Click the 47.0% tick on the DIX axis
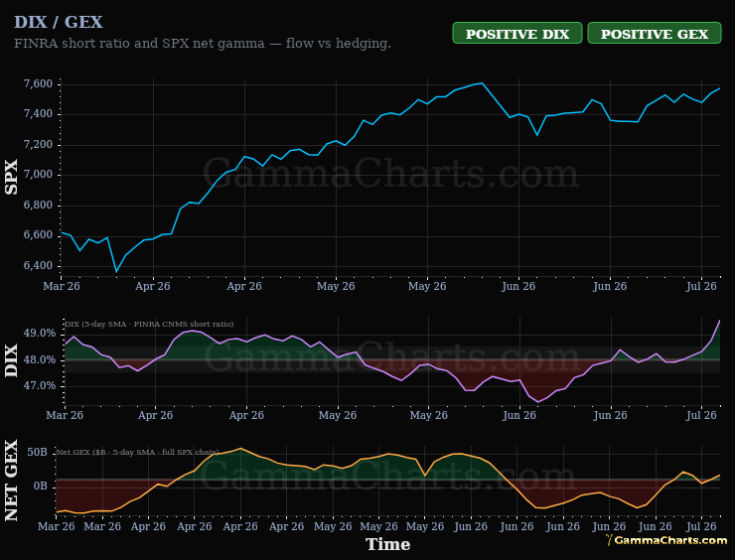This screenshot has height=560, width=735. coord(40,385)
